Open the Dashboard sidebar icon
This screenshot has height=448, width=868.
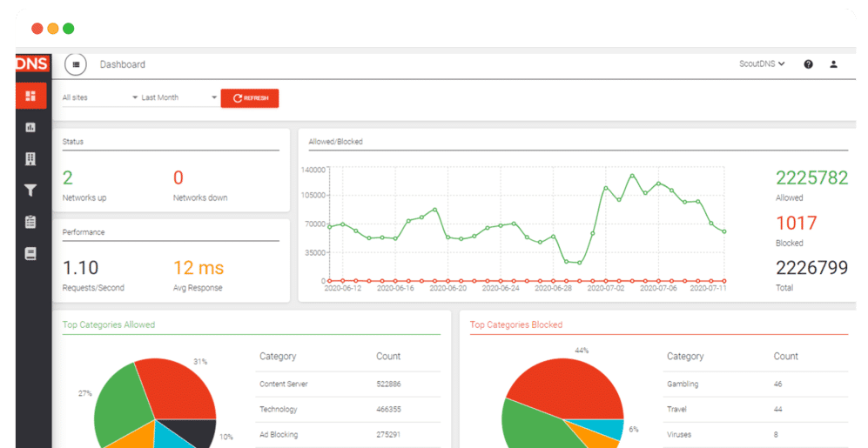coord(30,96)
